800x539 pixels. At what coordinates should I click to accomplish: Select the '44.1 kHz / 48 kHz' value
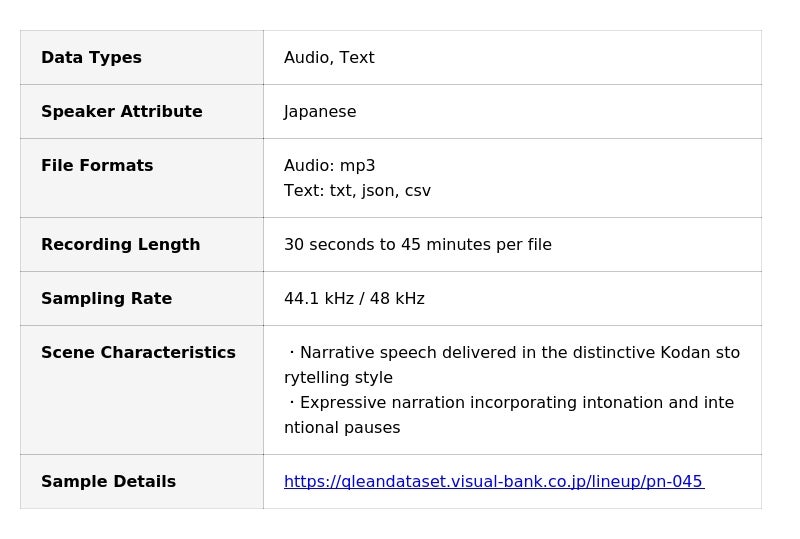354,299
